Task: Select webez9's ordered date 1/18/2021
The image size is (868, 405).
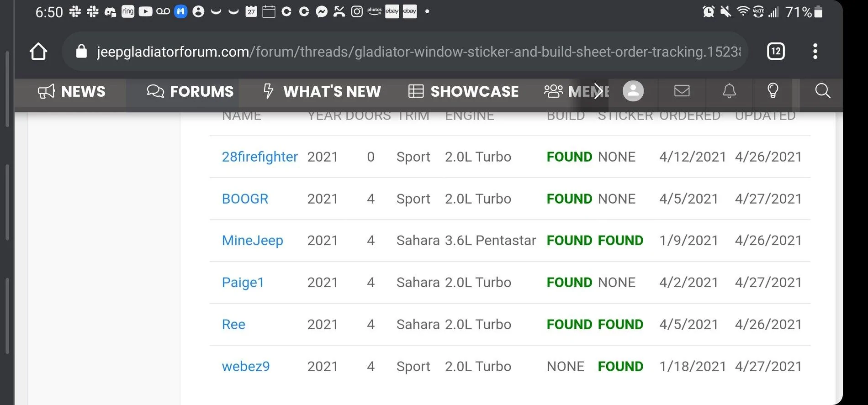Action: [x=692, y=366]
